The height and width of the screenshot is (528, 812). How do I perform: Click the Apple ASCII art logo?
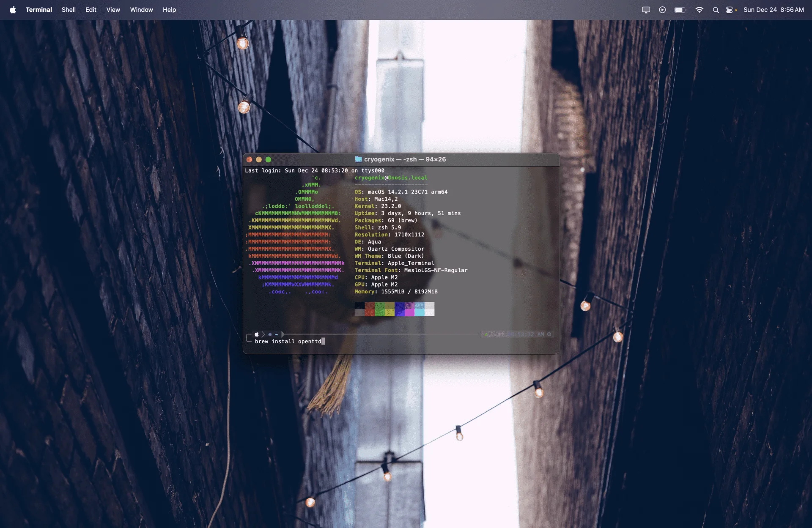tap(295, 235)
